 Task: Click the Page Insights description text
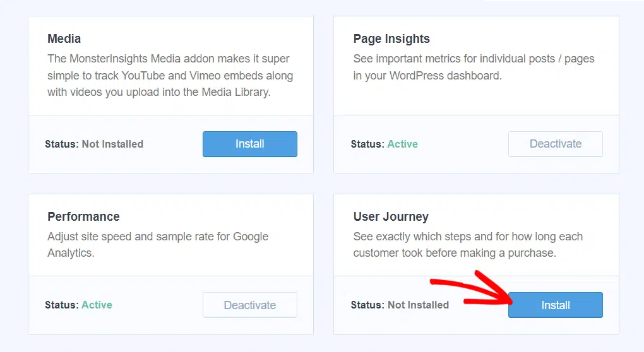coord(474,67)
